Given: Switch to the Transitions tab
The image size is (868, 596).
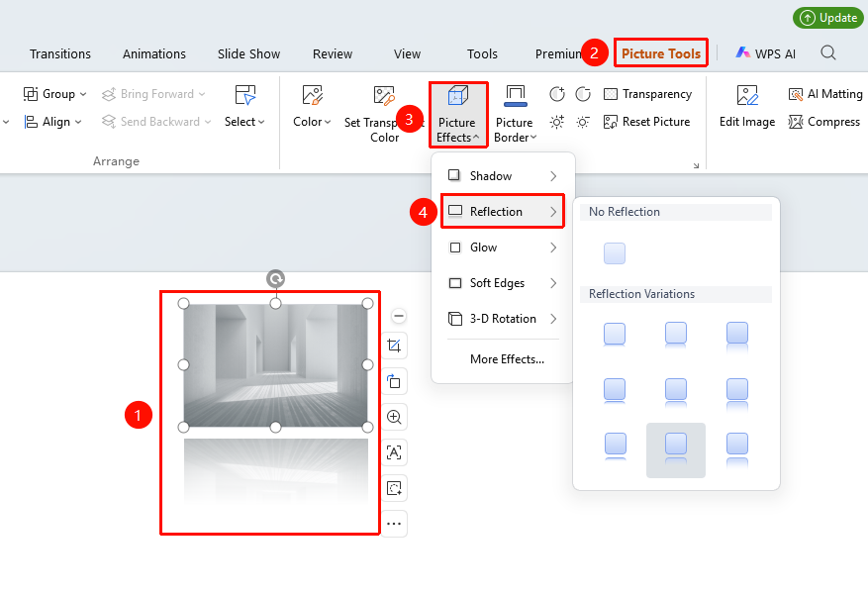Looking at the screenshot, I should tap(60, 53).
